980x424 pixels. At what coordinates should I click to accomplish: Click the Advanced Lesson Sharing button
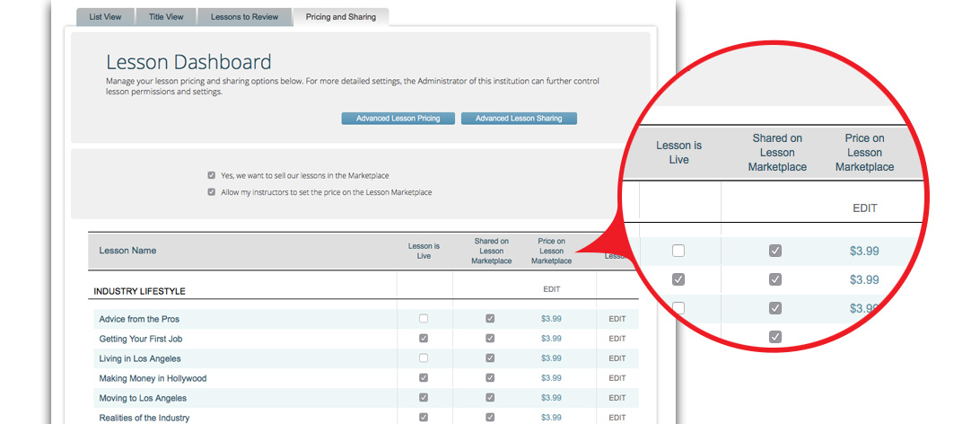519,119
